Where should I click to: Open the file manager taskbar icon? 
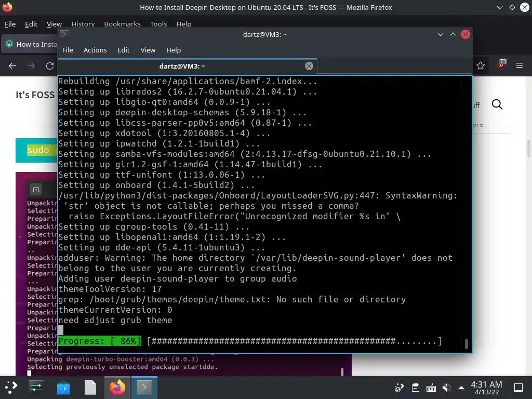(90, 388)
